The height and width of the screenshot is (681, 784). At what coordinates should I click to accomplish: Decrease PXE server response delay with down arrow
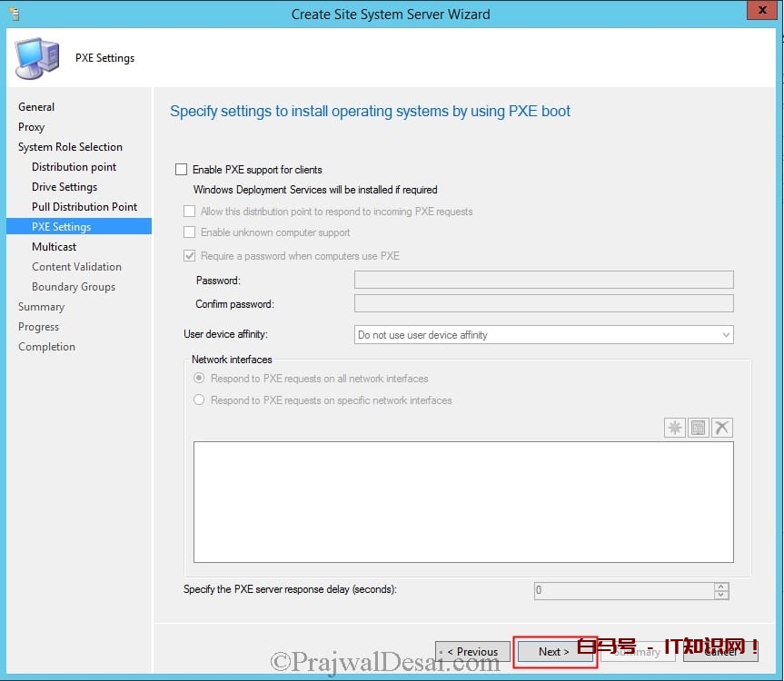pyautogui.click(x=721, y=595)
